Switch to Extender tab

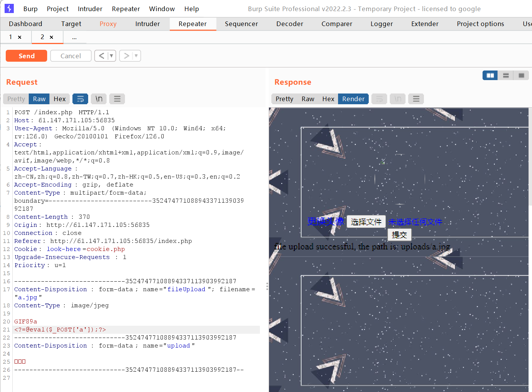click(425, 24)
